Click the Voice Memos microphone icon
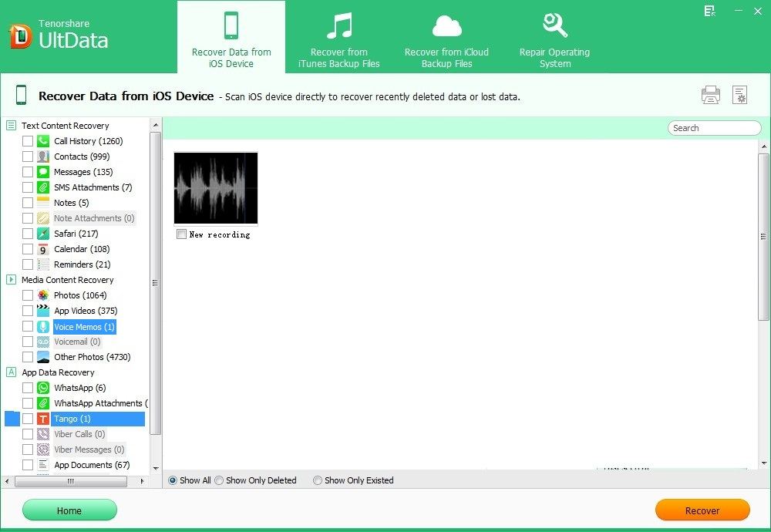771x532 pixels. [43, 326]
